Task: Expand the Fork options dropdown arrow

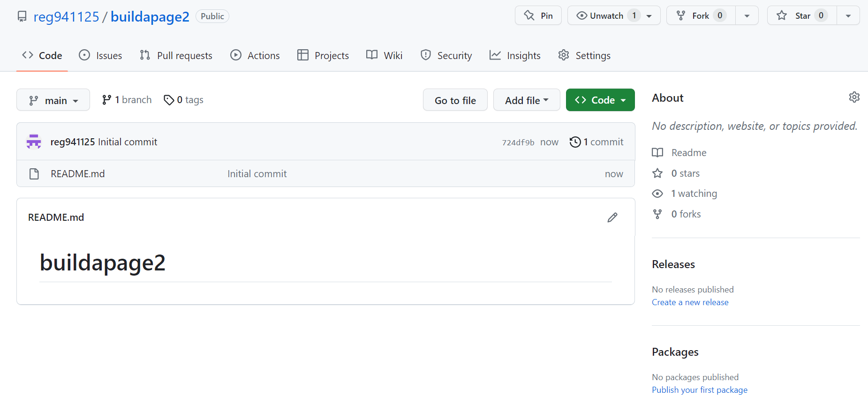Action: pyautogui.click(x=747, y=15)
